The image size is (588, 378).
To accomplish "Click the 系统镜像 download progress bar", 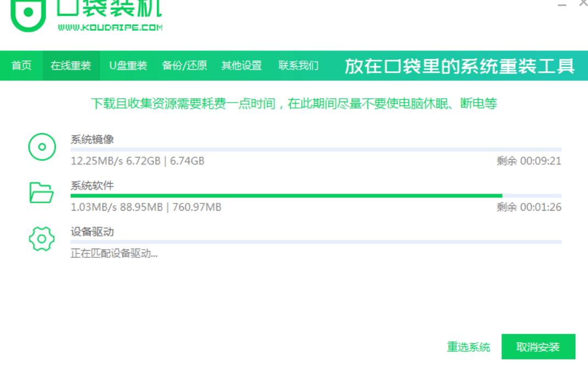I will [315, 149].
